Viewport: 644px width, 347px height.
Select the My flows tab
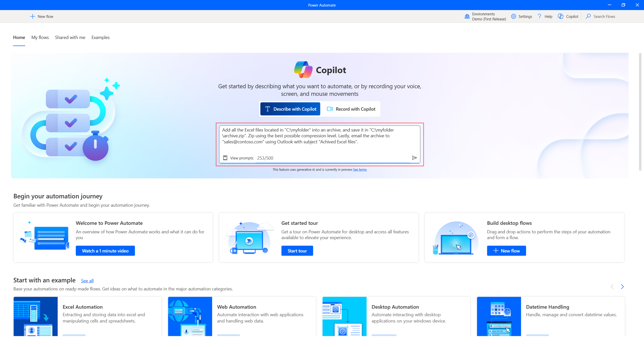(40, 37)
